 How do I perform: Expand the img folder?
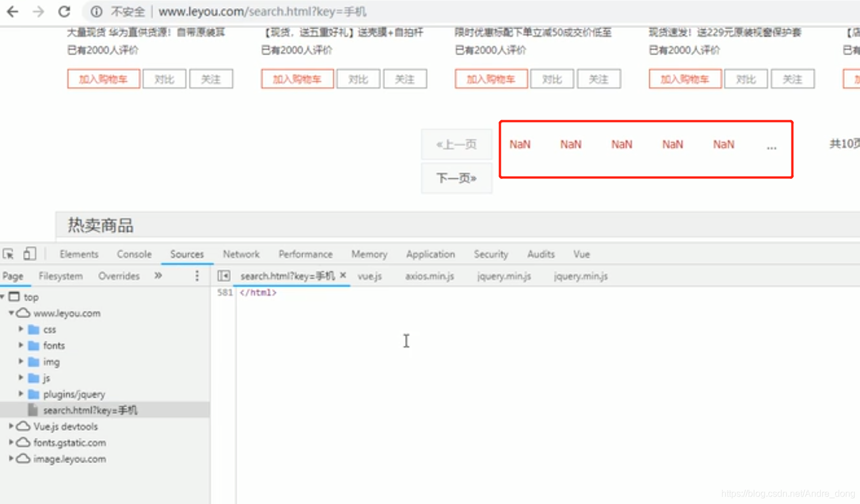[21, 361]
